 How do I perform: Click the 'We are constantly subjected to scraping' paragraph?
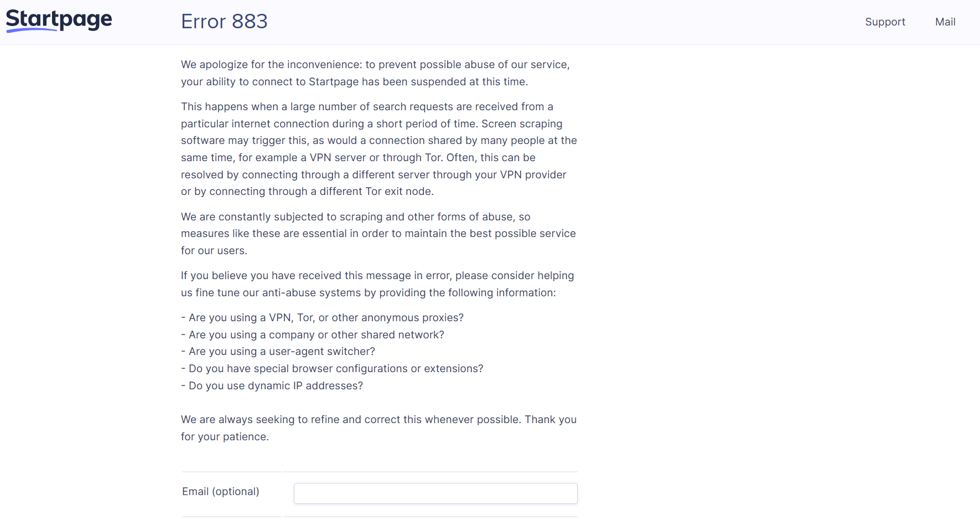click(378, 234)
